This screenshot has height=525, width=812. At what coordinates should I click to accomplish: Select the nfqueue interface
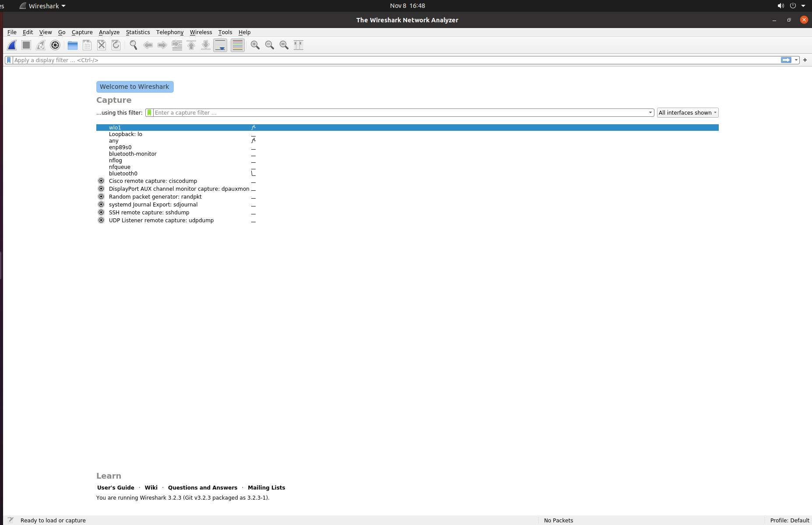click(x=407, y=167)
